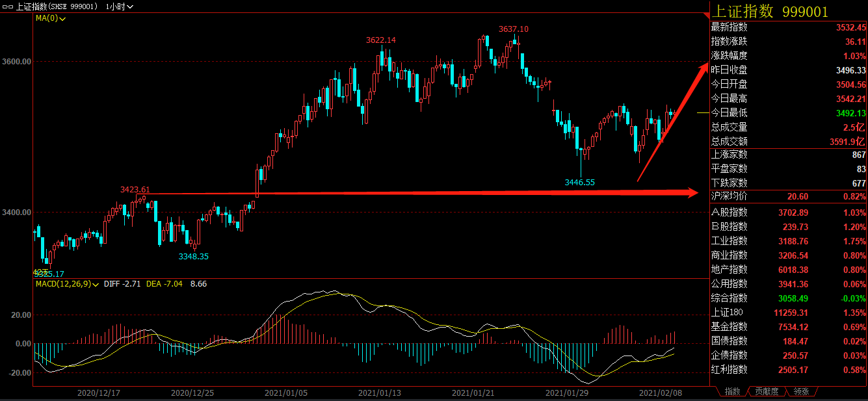The height and width of the screenshot is (401, 868).
Task: Select the 地产指数 row
Action: coord(788,270)
